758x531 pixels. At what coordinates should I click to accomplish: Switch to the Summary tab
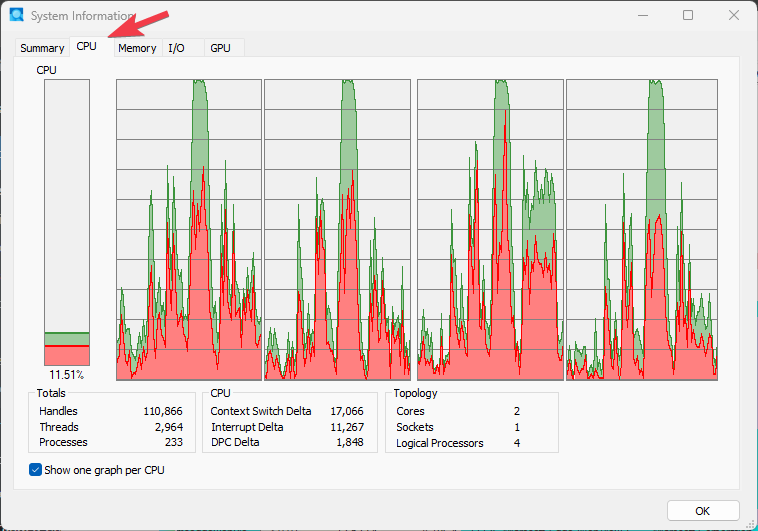click(42, 48)
